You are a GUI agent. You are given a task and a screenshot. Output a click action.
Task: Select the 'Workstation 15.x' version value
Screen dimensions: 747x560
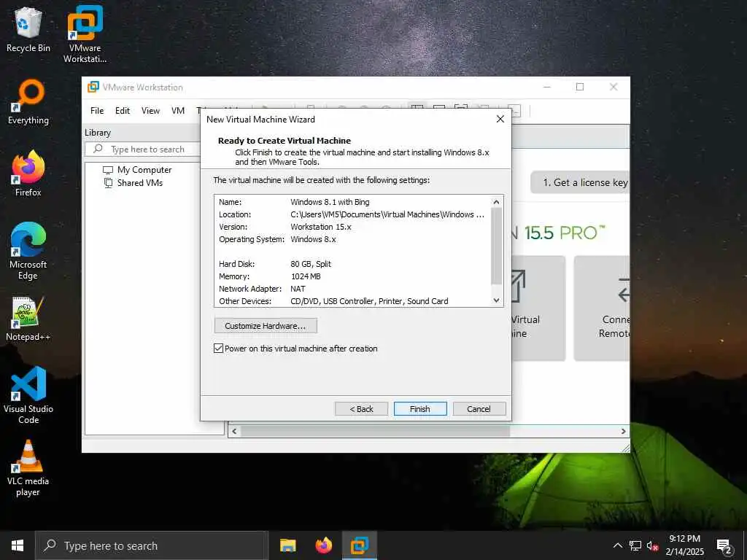[x=321, y=227]
